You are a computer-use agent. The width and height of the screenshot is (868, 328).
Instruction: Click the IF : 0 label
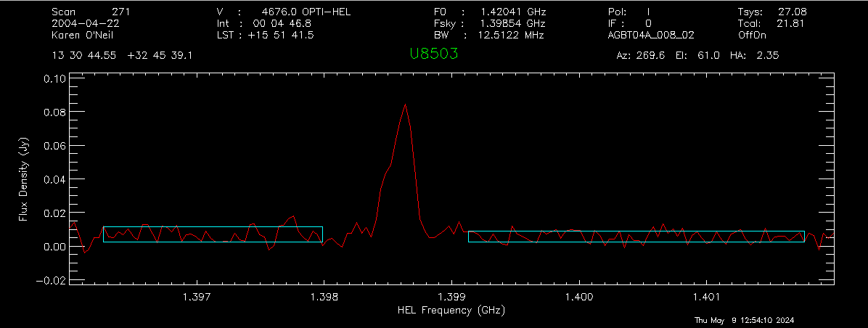click(629, 23)
